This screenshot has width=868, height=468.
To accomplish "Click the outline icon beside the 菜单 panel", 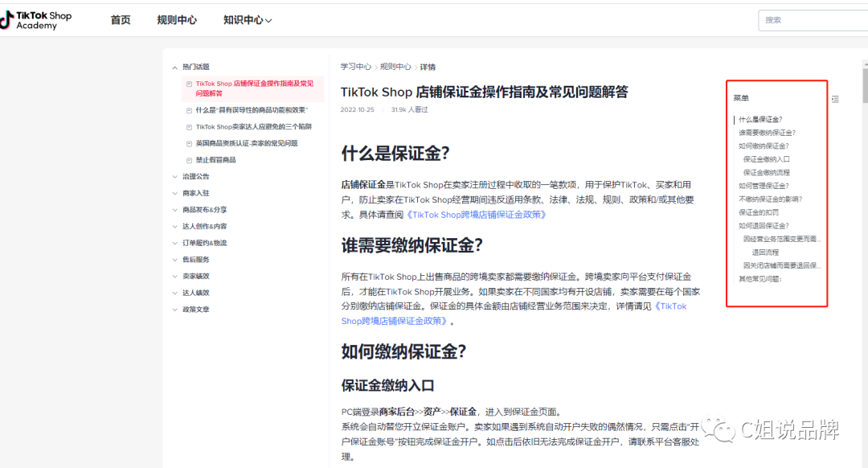I will tap(835, 99).
